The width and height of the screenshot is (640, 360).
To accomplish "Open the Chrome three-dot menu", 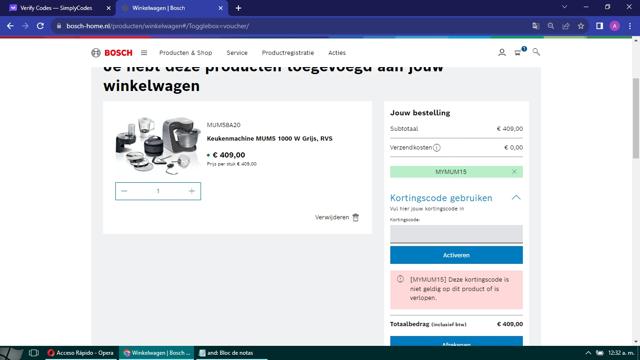I will pos(630,26).
